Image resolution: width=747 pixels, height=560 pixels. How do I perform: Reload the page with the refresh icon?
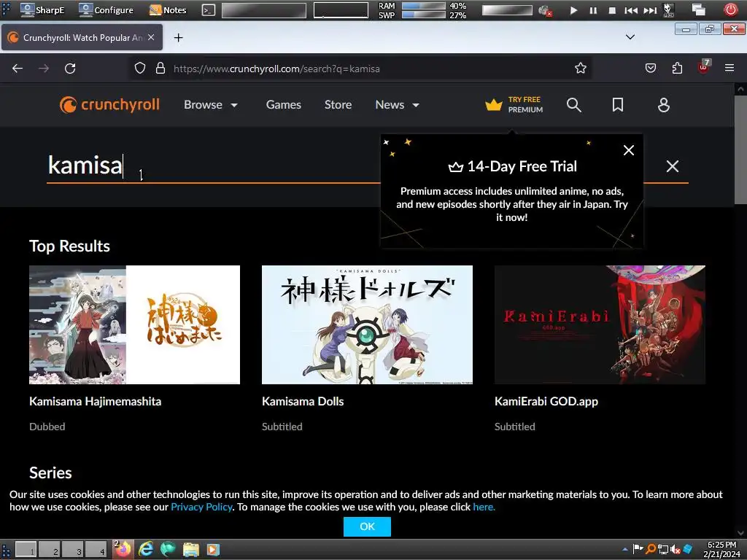point(70,69)
